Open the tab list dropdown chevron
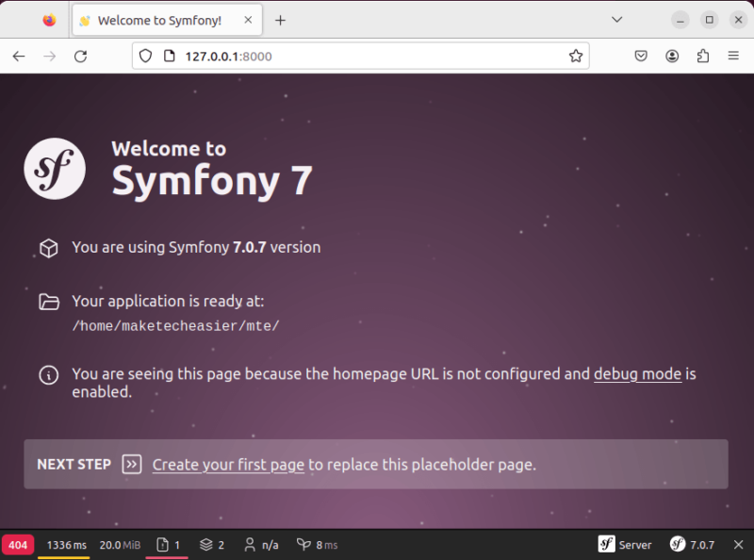This screenshot has width=754, height=560. click(617, 19)
